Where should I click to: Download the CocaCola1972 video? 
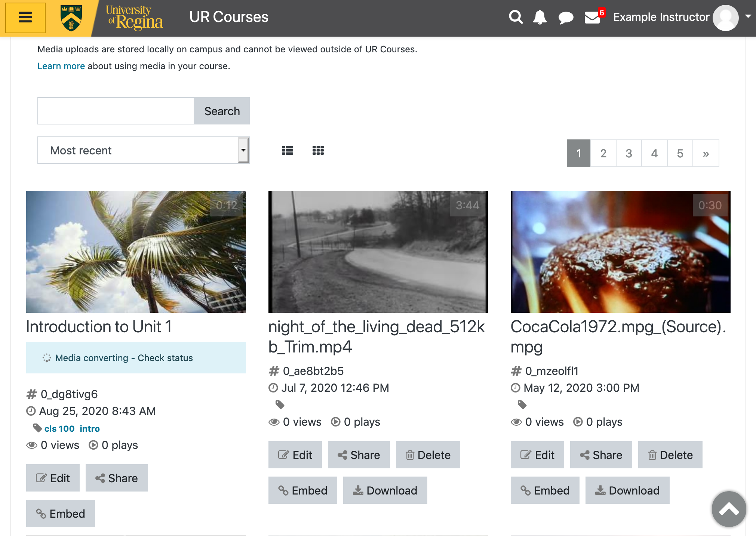(x=627, y=490)
